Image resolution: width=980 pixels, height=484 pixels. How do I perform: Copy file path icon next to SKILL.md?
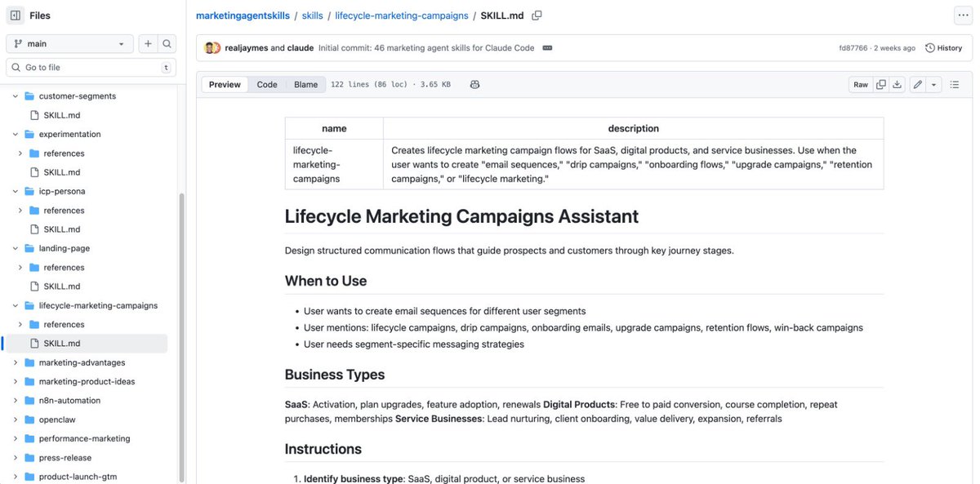(537, 15)
